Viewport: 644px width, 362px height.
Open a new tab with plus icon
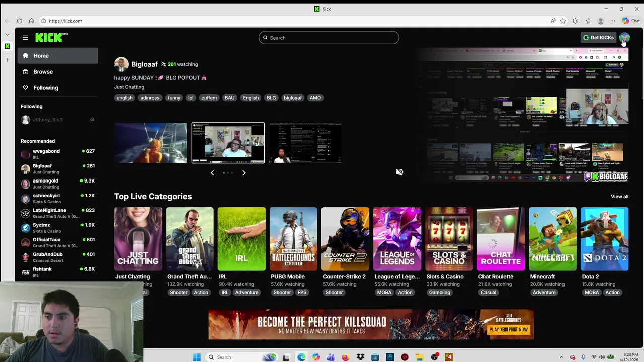point(7,60)
